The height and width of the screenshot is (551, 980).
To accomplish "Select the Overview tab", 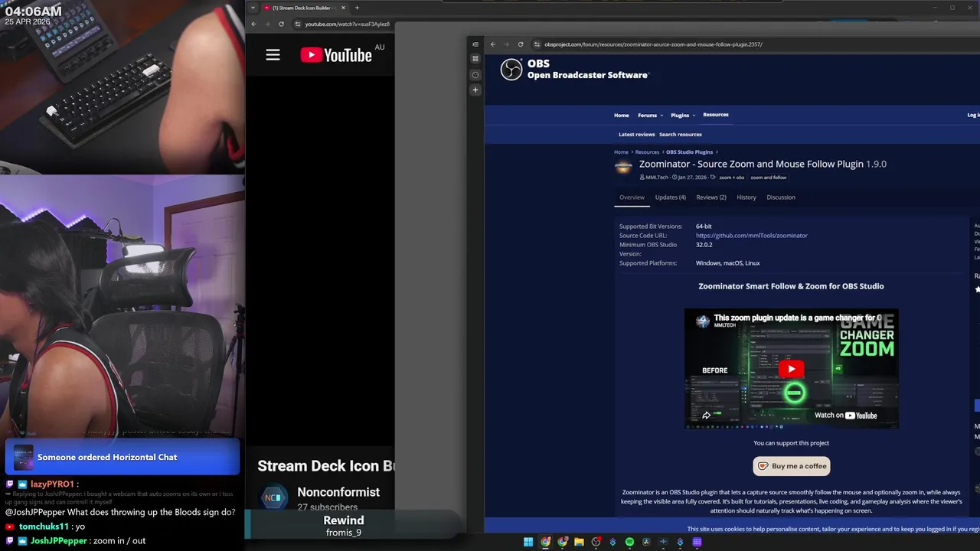I will 632,197.
